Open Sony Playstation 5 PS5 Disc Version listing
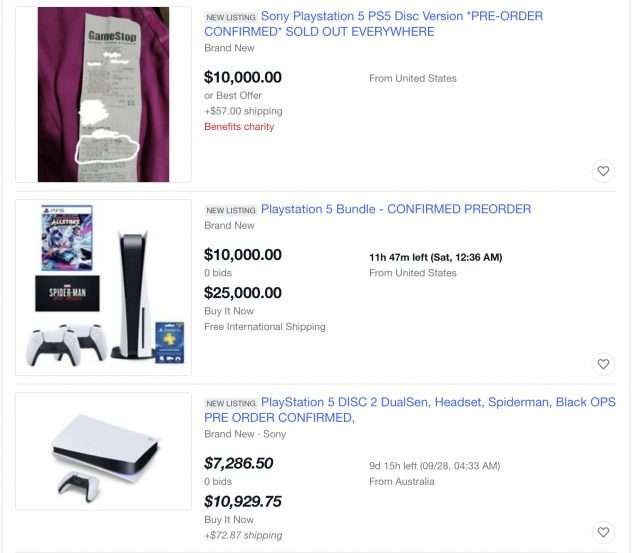This screenshot has width=640, height=553. point(373,24)
